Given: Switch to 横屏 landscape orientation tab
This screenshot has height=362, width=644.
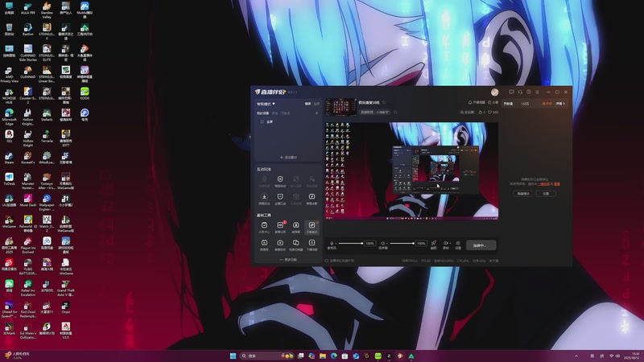Looking at the screenshot, I should tap(308, 104).
